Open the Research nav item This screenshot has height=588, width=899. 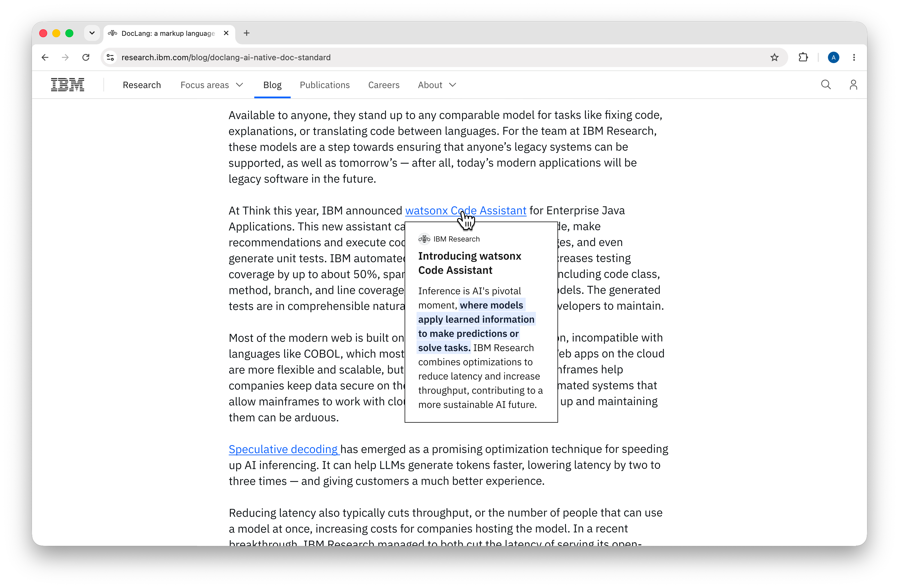coord(142,85)
